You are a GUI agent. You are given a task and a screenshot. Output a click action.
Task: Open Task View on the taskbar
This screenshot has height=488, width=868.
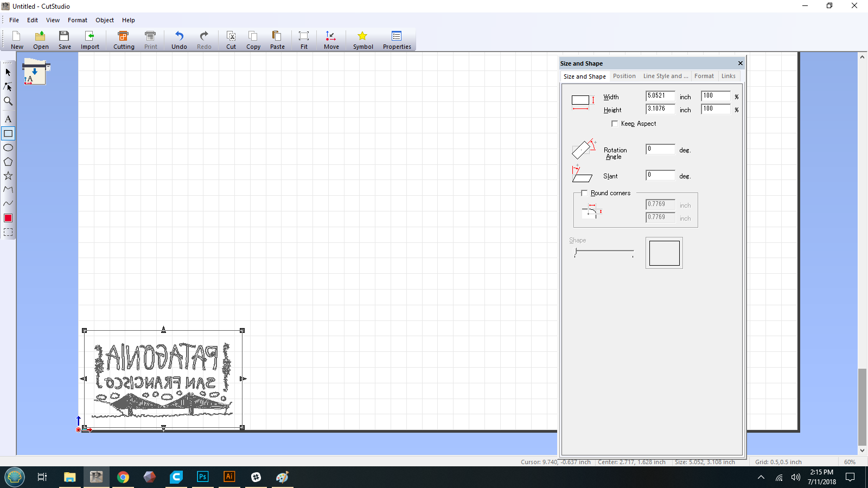(x=42, y=477)
